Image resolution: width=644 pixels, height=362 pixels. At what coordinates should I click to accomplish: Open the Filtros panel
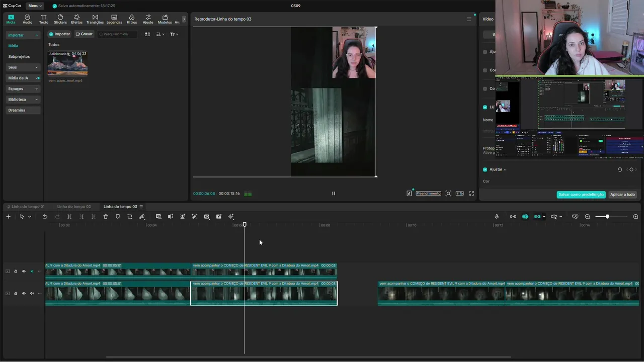click(x=132, y=19)
